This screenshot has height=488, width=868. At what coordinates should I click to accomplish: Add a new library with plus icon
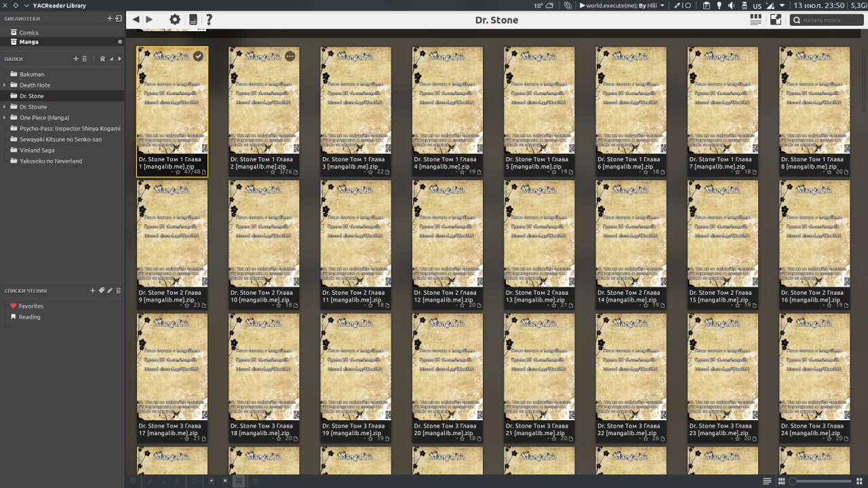click(109, 18)
